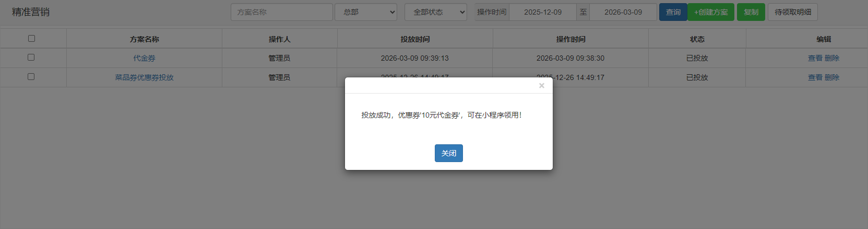
Task: Click the green +创建方案 button
Action: click(x=710, y=12)
